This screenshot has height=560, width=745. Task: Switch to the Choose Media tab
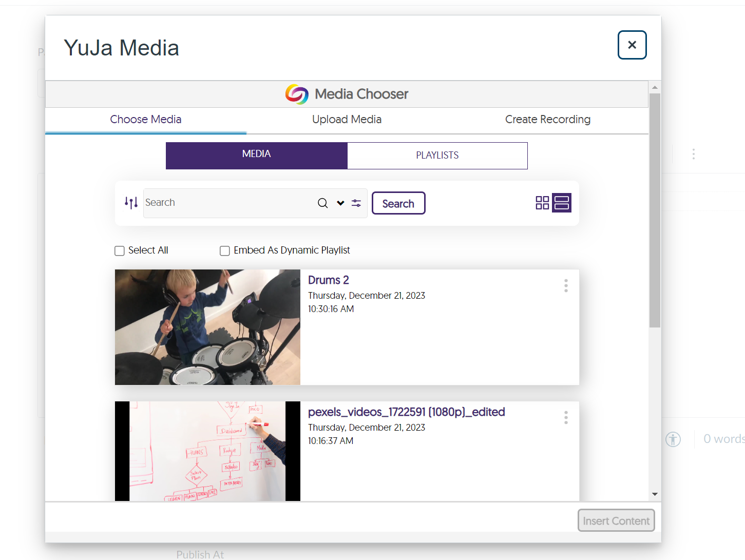(x=146, y=120)
